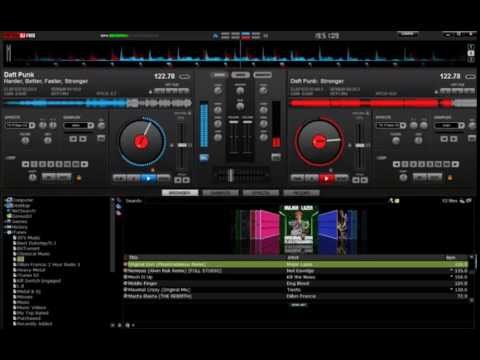Open the Effects tab below decks
Screen dimensions: 480x360
(261, 193)
